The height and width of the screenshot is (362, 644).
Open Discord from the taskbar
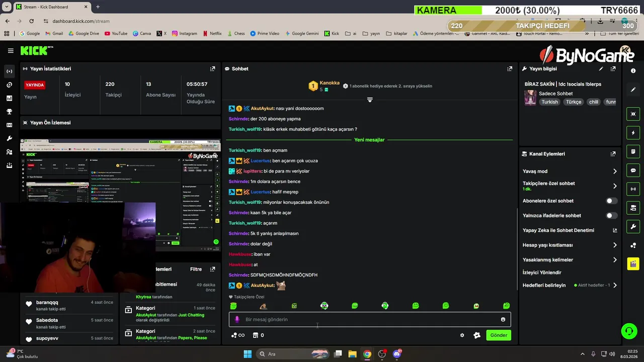point(397,354)
